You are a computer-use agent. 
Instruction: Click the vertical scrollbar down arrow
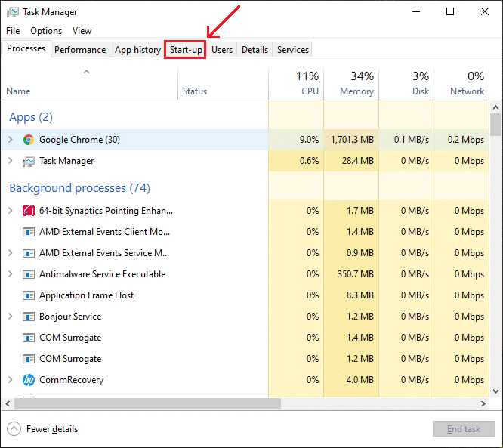496,391
